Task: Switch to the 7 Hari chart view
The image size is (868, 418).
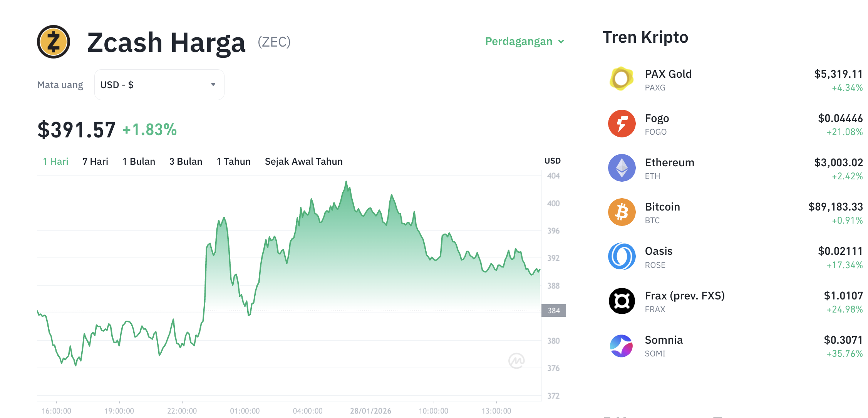Action: coord(95,161)
